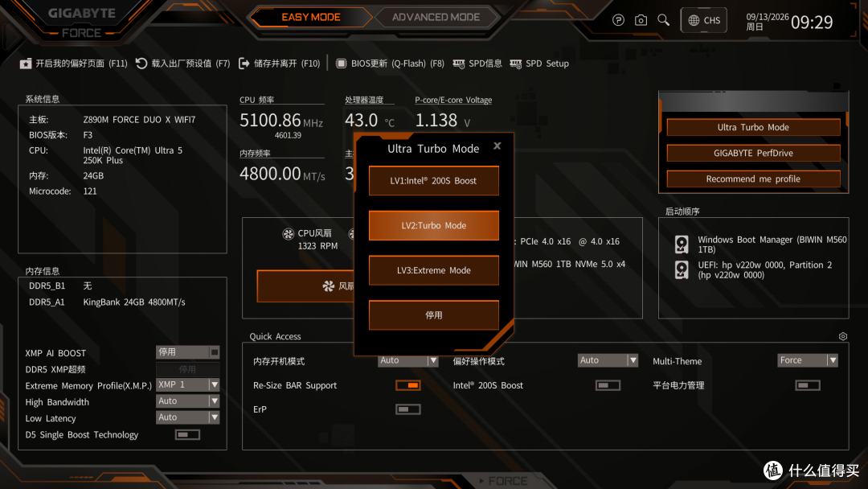Viewport: 868px width, 489px height.
Task: Click the CPU frequency 5100.86 MHz value
Action: (281, 120)
